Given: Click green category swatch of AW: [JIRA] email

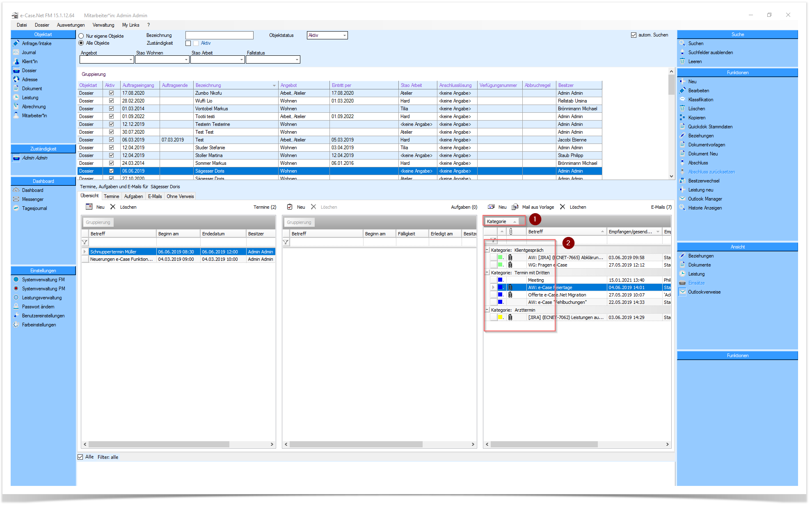Looking at the screenshot, I should click(500, 257).
